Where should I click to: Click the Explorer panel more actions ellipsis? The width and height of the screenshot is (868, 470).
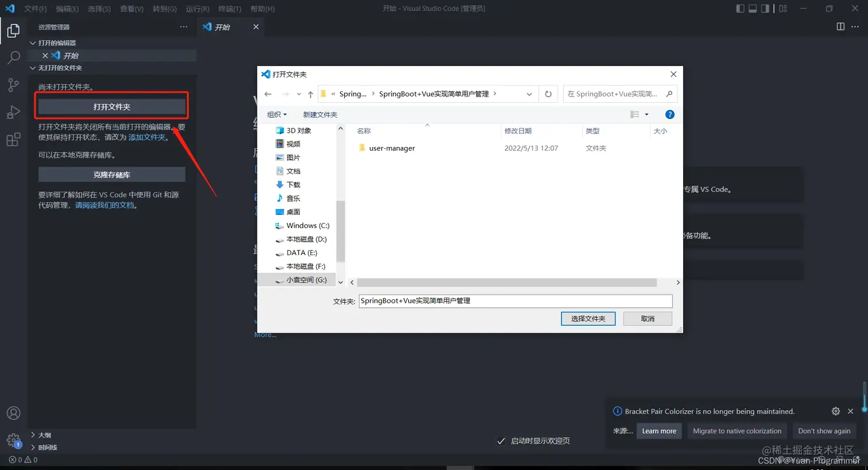184,27
